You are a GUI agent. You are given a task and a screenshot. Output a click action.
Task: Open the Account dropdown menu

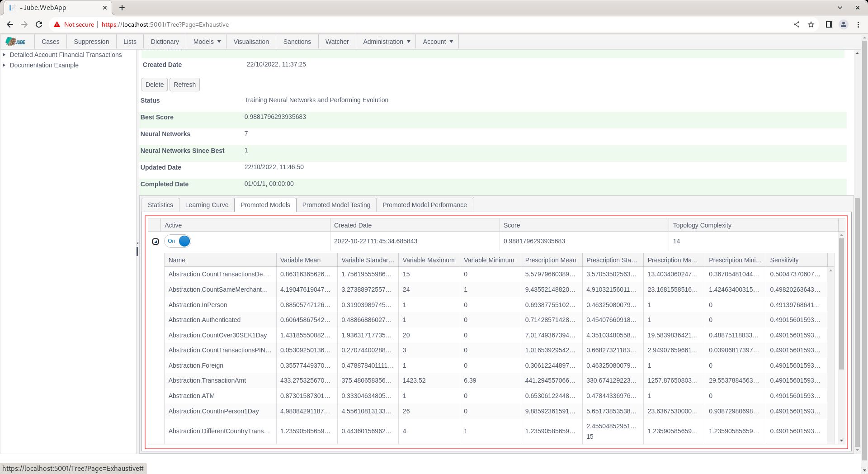437,42
